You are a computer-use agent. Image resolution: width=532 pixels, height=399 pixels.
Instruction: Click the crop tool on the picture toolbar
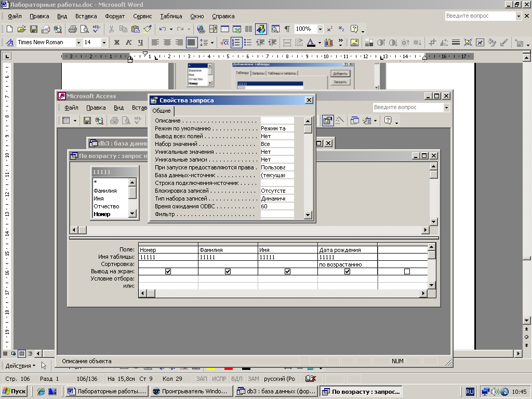click(x=432, y=43)
